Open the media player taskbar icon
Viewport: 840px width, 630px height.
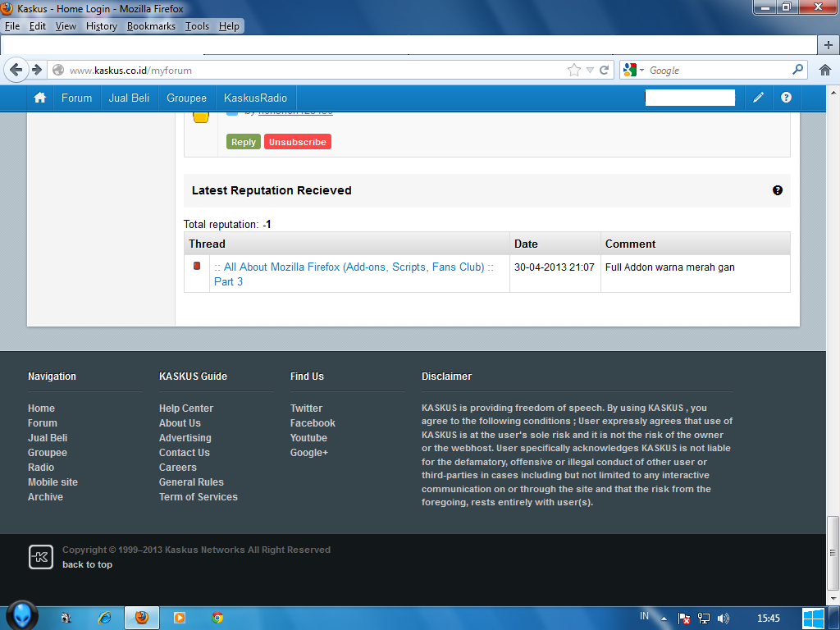tap(180, 618)
